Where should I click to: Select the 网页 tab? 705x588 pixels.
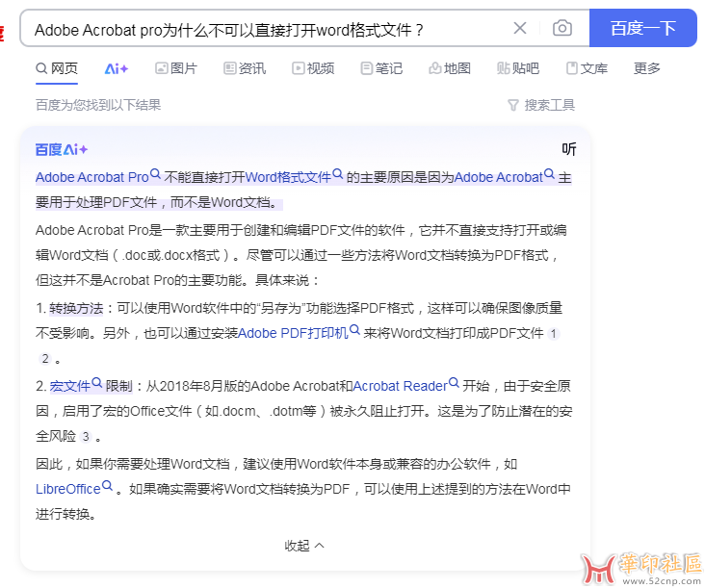coord(57,68)
